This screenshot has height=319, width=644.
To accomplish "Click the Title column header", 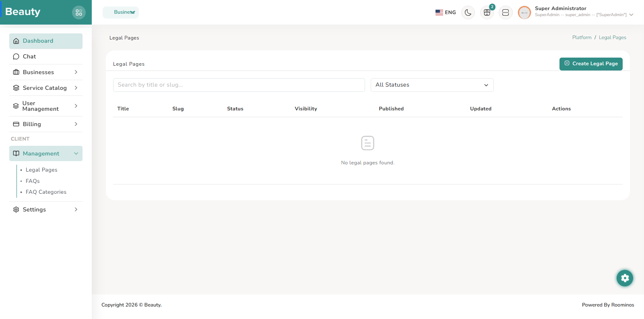I will click(123, 109).
